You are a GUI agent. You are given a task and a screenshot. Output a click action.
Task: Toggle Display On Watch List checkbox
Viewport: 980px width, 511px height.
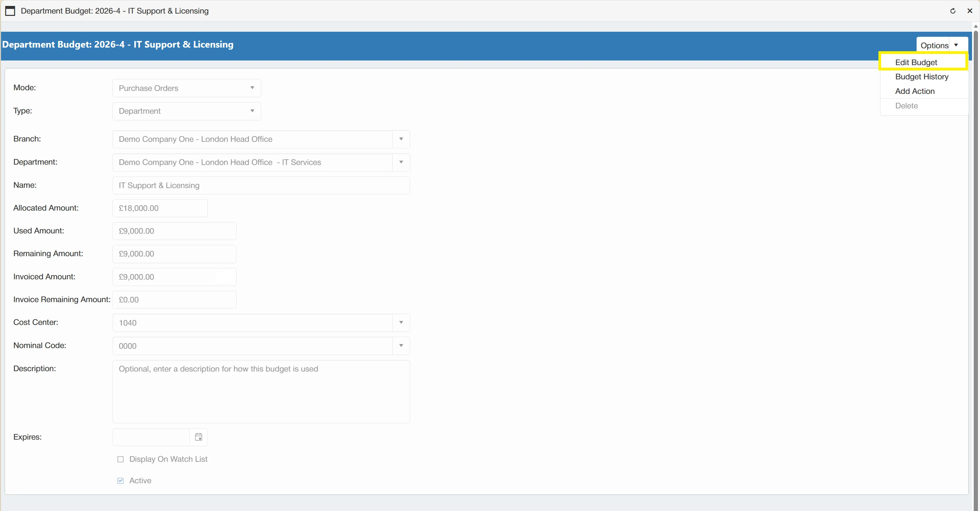tap(121, 459)
